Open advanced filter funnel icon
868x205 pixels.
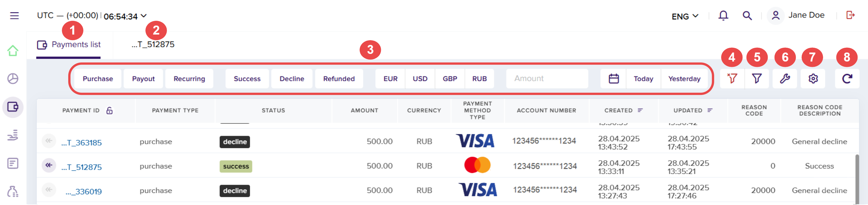(x=757, y=79)
